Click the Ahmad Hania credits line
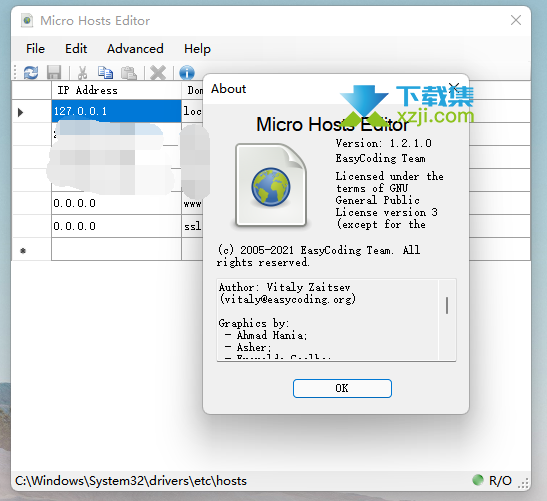The height and width of the screenshot is (501, 547). pos(267,335)
